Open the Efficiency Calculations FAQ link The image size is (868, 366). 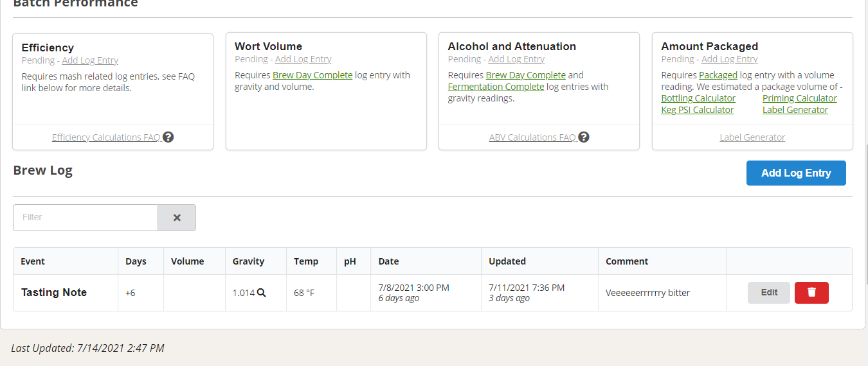coord(105,137)
